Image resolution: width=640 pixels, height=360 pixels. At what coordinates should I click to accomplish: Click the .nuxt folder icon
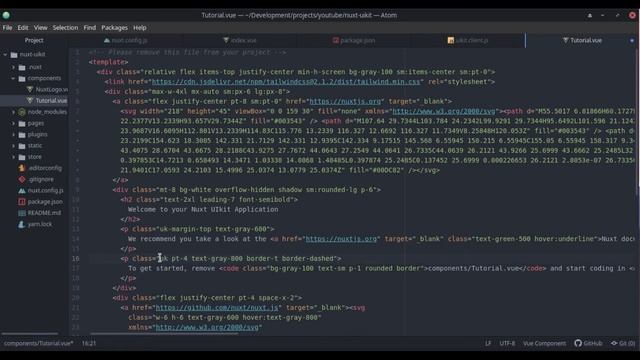click(22, 67)
